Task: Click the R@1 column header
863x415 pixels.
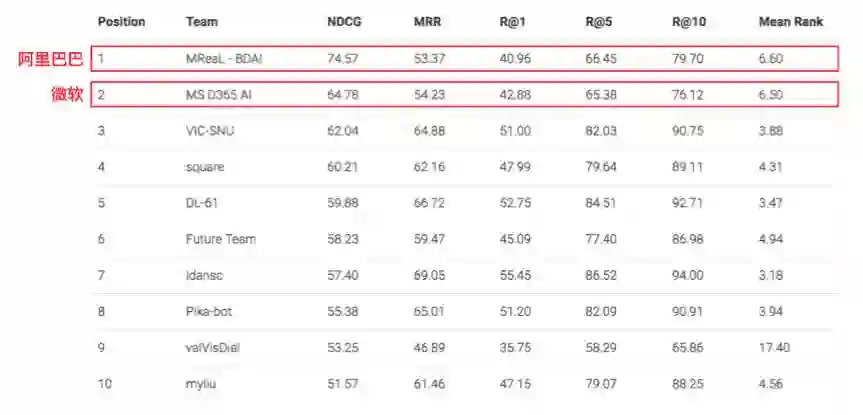Action: 512,22
